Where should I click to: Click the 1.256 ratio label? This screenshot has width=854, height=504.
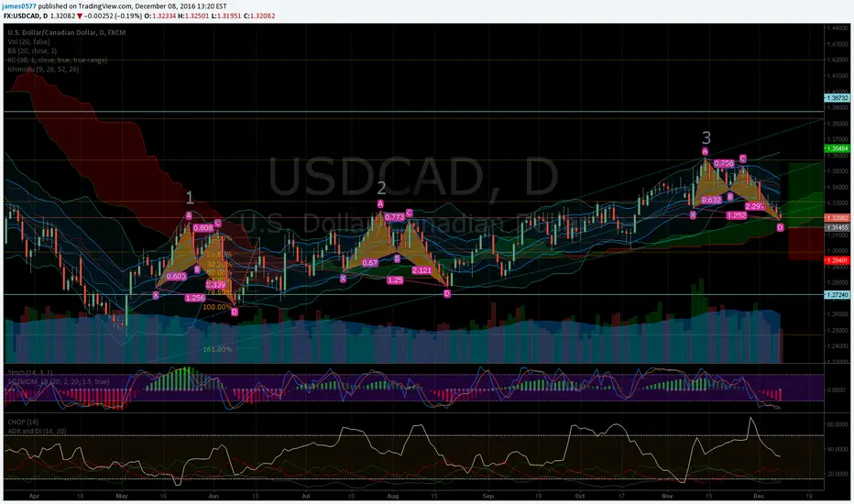195,298
